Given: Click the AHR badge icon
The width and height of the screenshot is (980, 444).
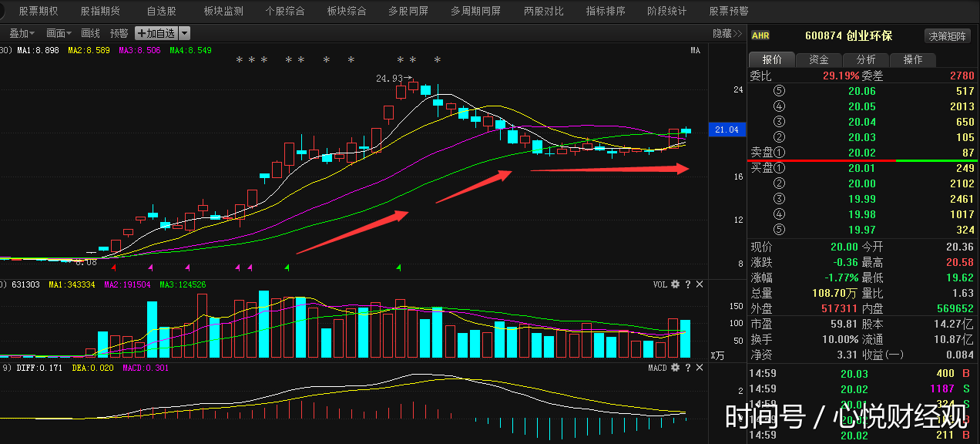Looking at the screenshot, I should (x=760, y=35).
